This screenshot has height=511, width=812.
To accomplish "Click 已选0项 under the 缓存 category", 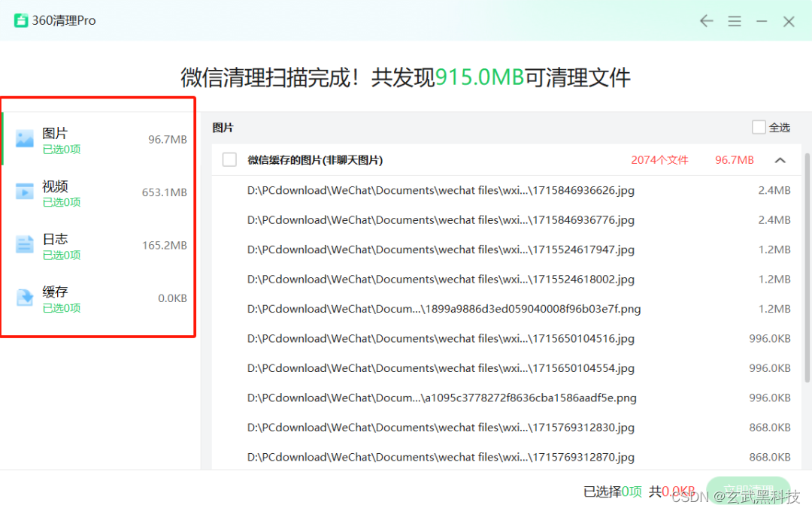I will 62,308.
